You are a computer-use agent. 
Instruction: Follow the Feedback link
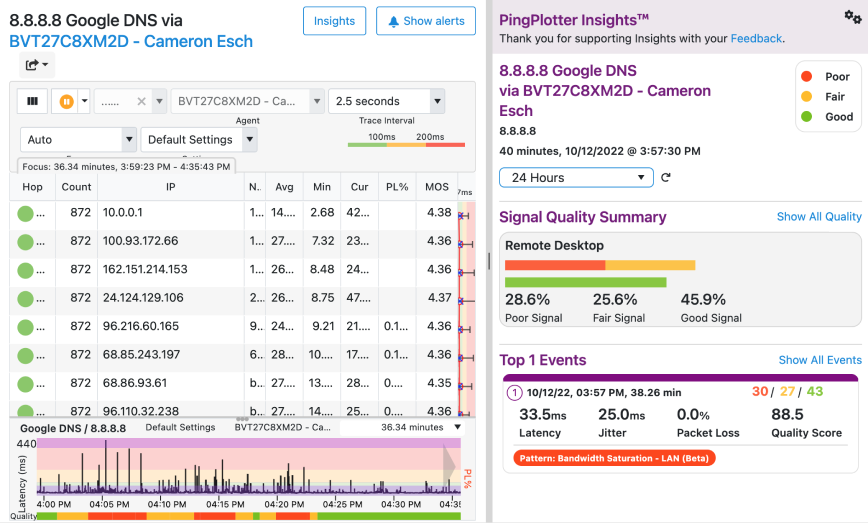(756, 38)
